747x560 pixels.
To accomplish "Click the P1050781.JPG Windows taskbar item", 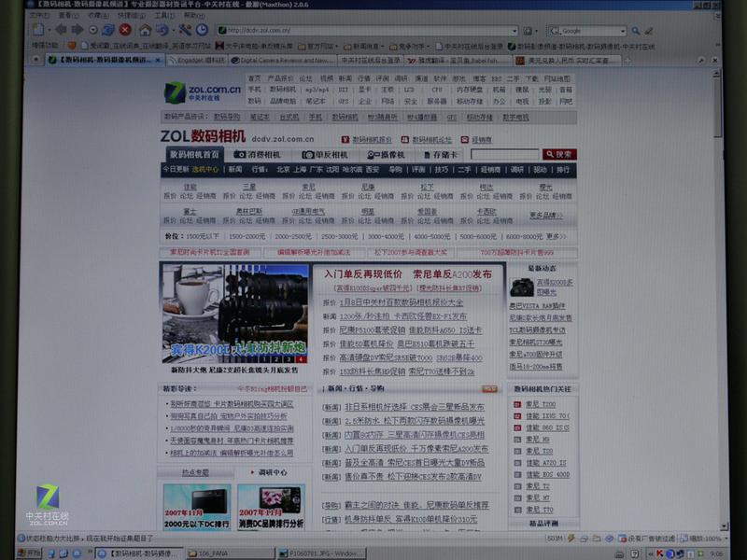I will (322, 553).
